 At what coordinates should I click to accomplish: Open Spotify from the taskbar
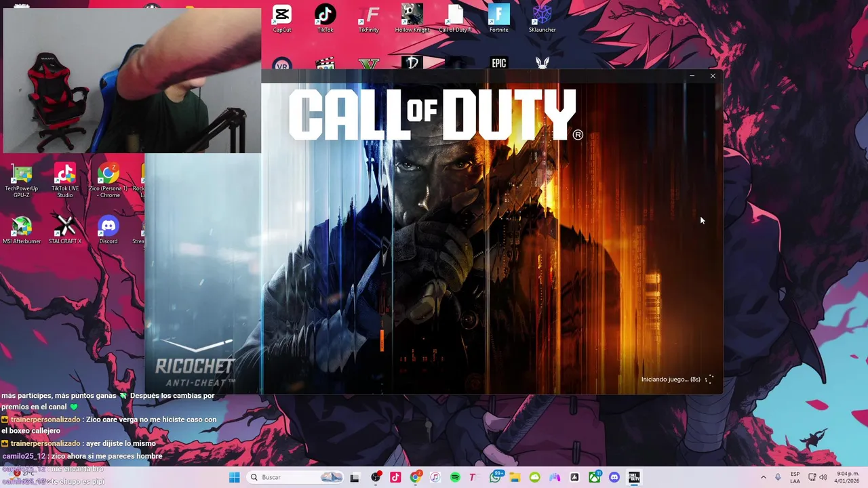coord(455,477)
